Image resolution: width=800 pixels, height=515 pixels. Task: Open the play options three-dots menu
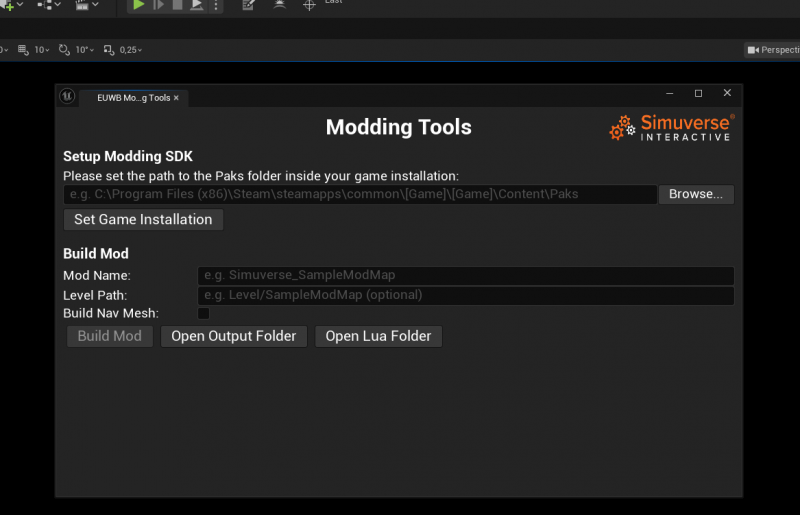[216, 5]
